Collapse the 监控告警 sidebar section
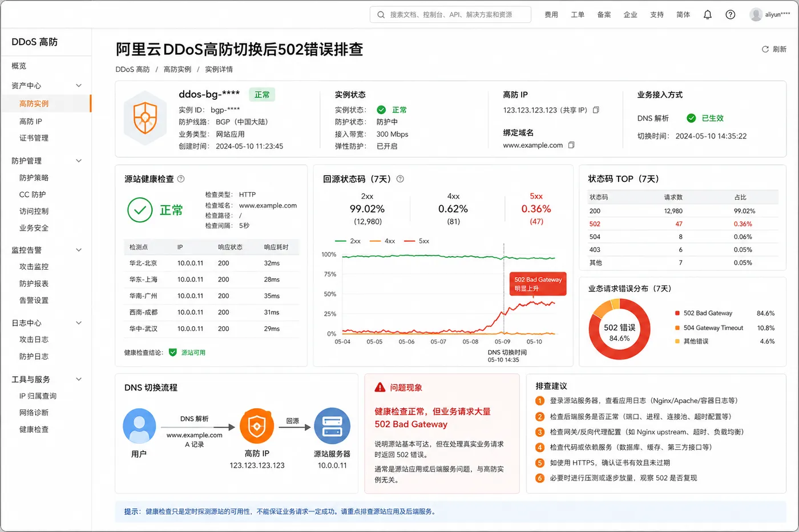Viewport: 799px width, 532px height. [x=79, y=250]
